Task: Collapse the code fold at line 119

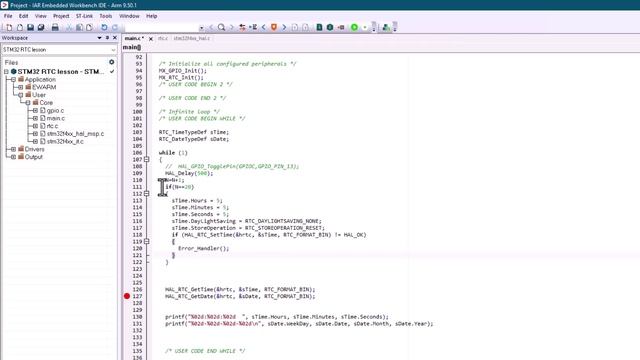Action: pos(147,242)
